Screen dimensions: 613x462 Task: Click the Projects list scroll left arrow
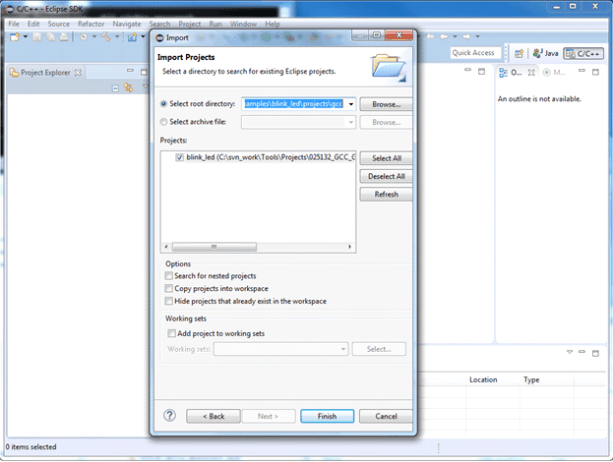166,247
